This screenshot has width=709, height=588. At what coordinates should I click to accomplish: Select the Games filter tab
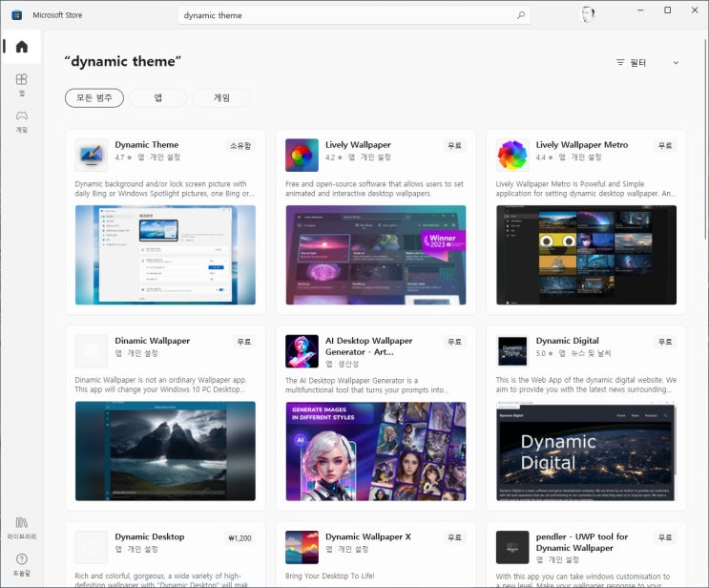point(221,97)
